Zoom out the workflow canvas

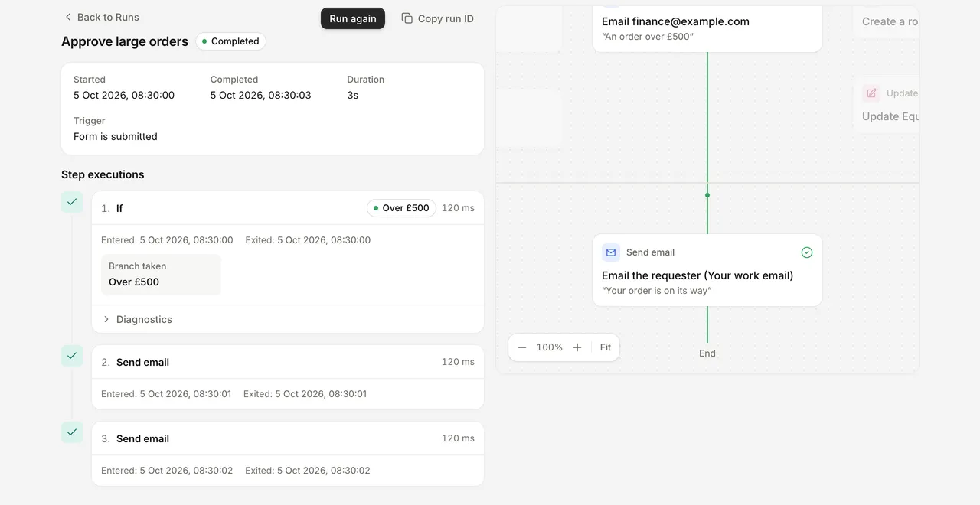pyautogui.click(x=522, y=347)
